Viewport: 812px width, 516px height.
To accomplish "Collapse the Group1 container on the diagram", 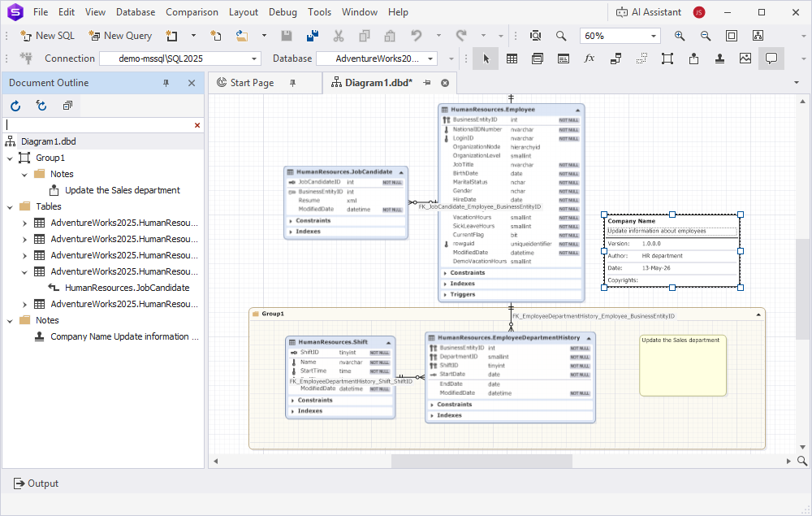I will pyautogui.click(x=758, y=314).
